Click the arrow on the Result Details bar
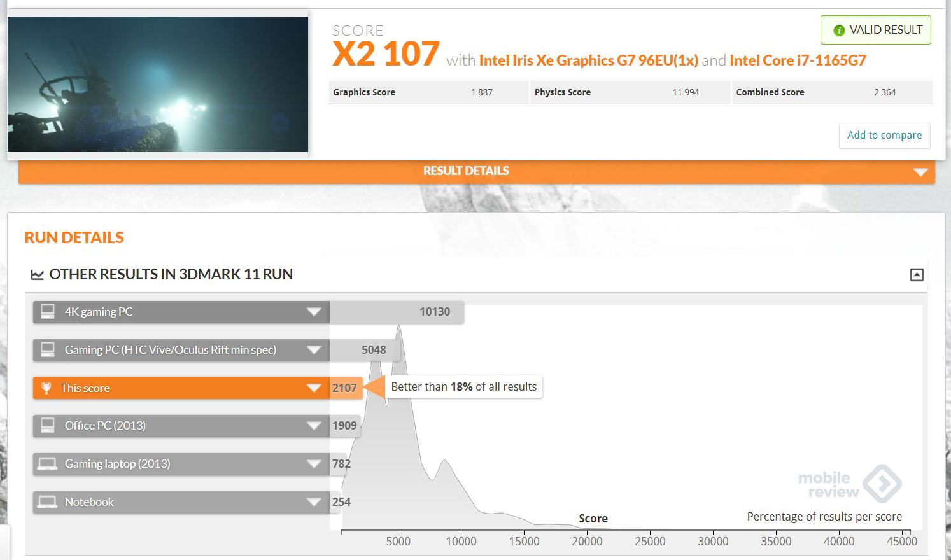 [x=920, y=172]
